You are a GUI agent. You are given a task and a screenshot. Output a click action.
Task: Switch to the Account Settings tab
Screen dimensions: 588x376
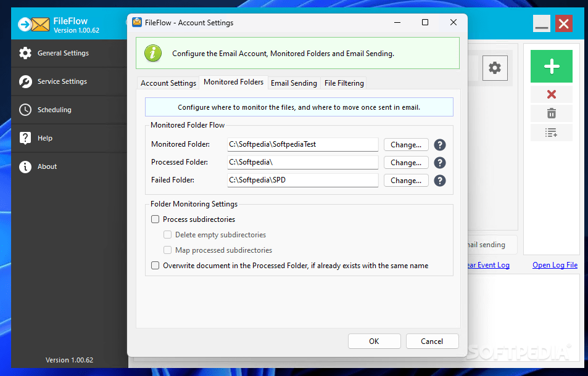coord(168,83)
